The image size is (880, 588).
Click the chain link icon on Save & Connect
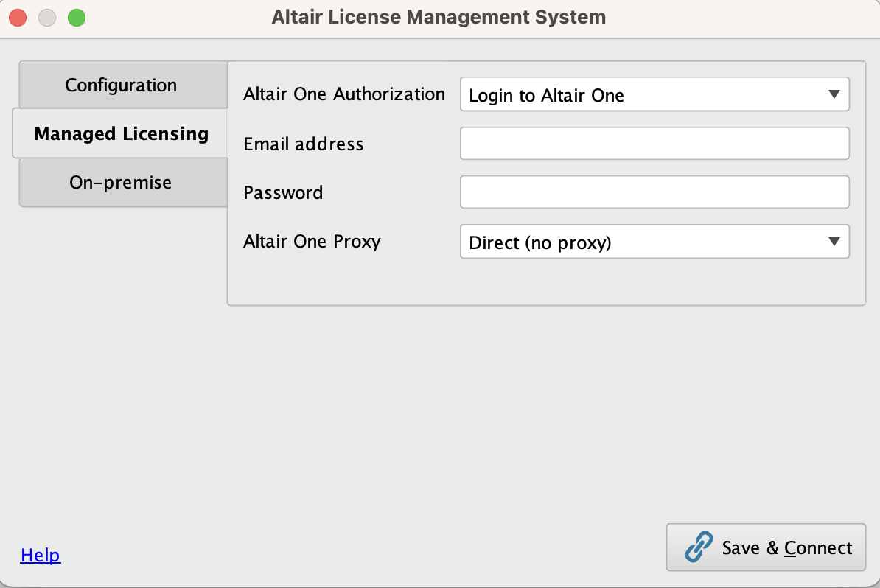[x=696, y=547]
